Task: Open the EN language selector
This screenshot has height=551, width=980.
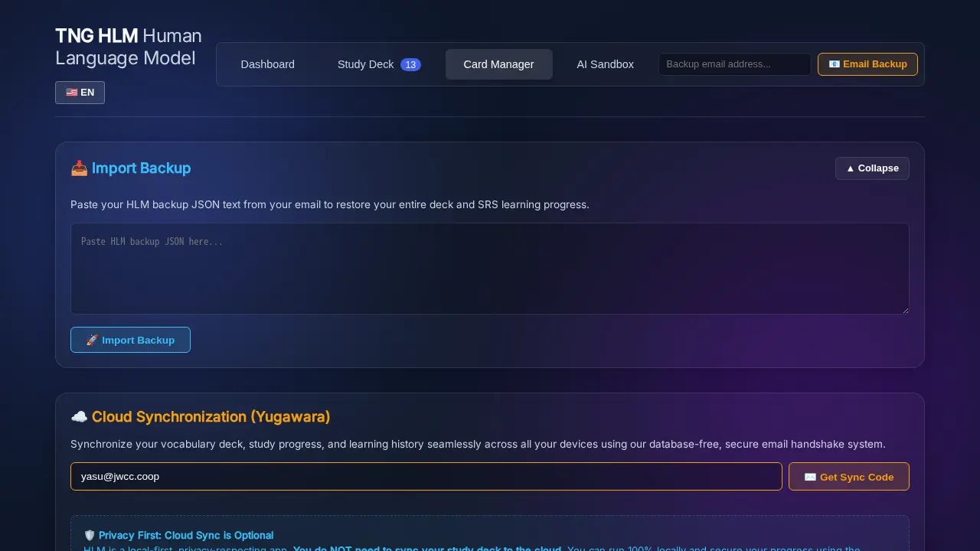Action: pos(80,93)
